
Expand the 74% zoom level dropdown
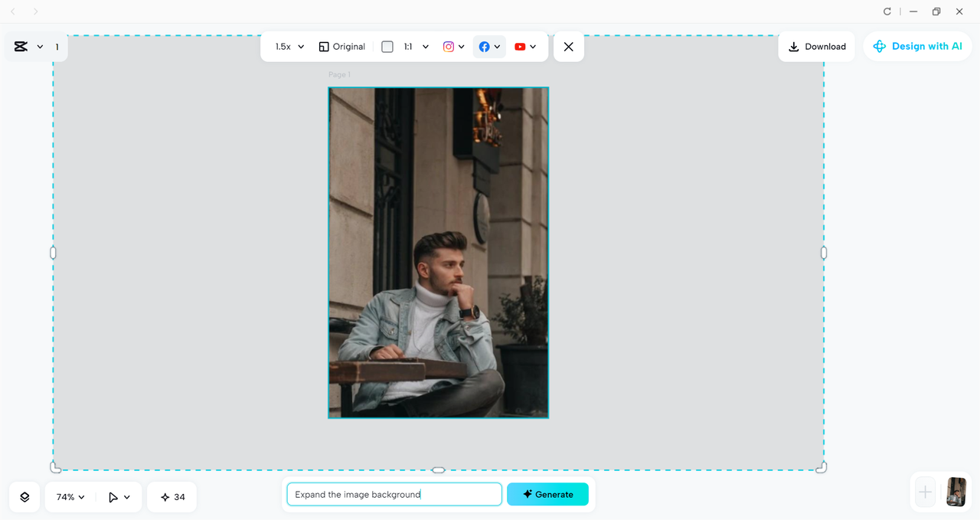[x=69, y=496]
